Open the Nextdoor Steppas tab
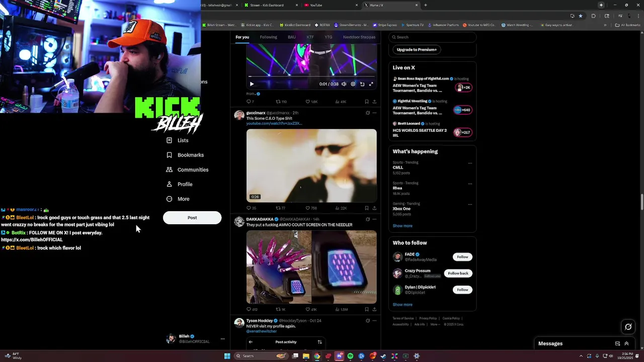Viewport: 644px width, 362px height. coord(359,37)
